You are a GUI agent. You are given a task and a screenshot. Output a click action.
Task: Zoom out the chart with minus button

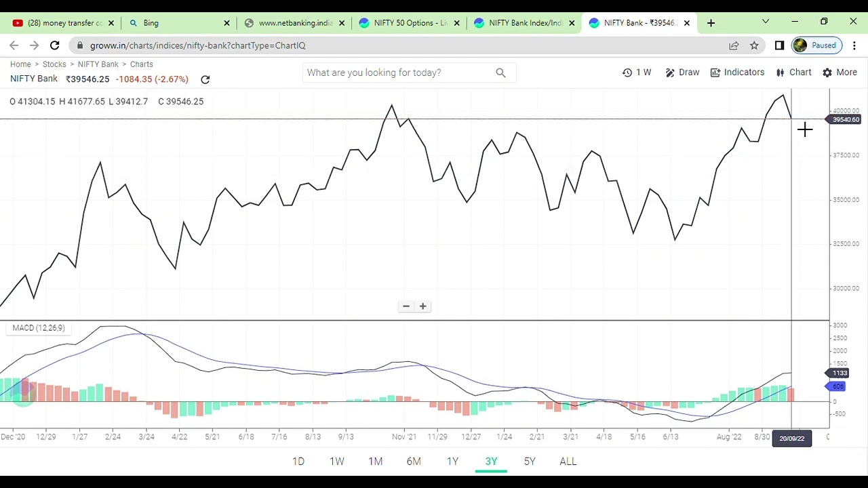[x=406, y=306]
